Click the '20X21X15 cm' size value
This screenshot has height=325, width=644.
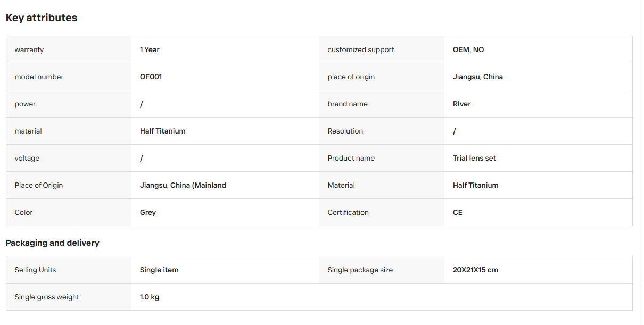(x=475, y=270)
